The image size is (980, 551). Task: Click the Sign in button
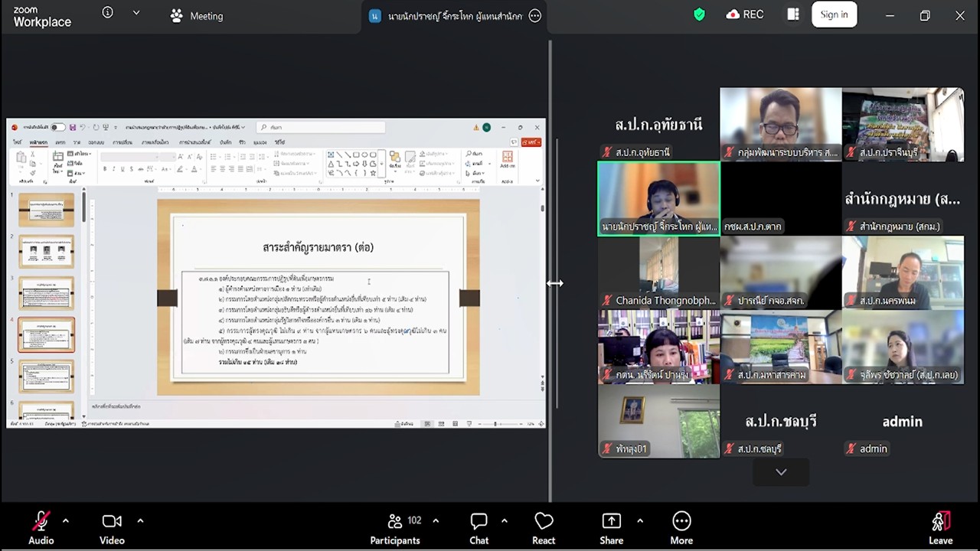pyautogui.click(x=834, y=15)
